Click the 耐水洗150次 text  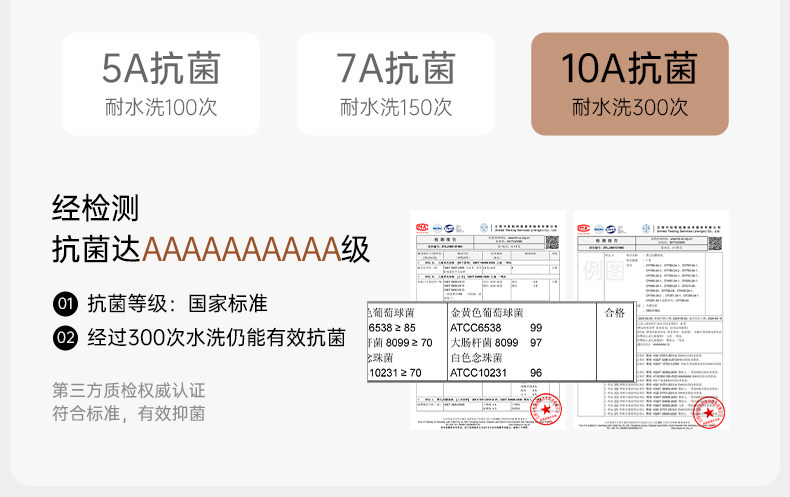pyautogui.click(x=396, y=107)
